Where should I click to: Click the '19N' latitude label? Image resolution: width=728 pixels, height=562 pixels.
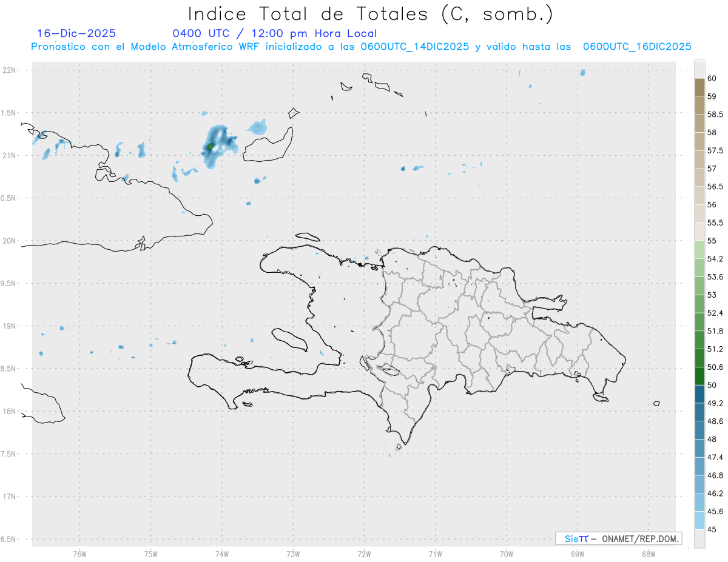(x=9, y=326)
